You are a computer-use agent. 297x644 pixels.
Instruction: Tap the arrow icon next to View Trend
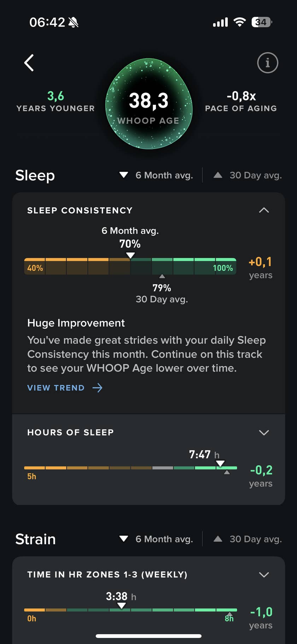pos(98,388)
